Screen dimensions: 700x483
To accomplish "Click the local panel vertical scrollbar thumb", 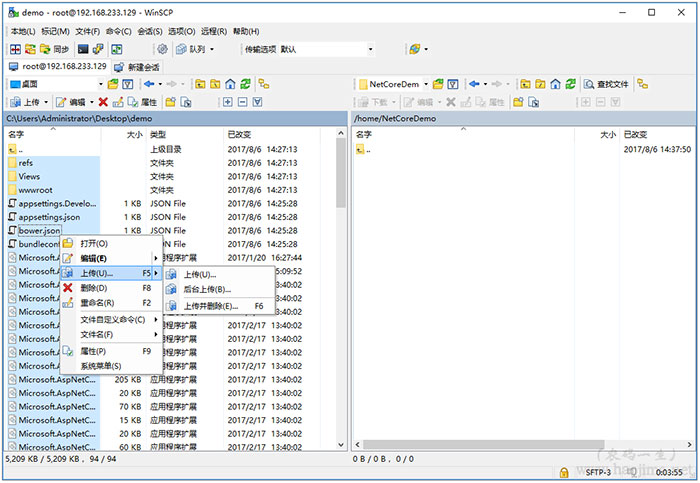I will click(341, 173).
